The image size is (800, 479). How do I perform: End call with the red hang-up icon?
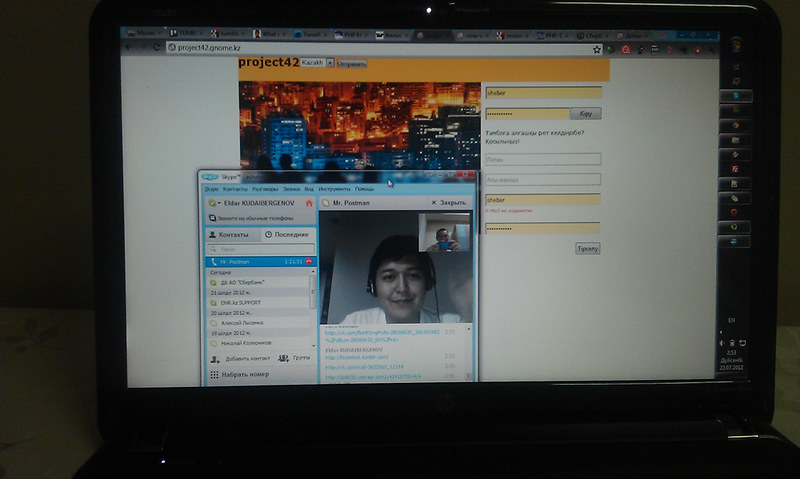[309, 262]
